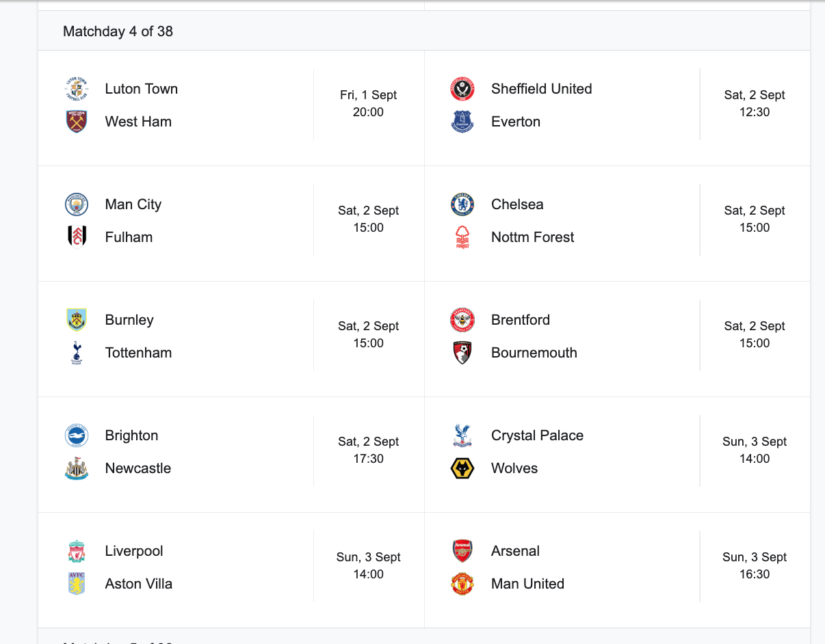Click the West Ham club crest
Viewport: 825px width, 644px height.
77,122
